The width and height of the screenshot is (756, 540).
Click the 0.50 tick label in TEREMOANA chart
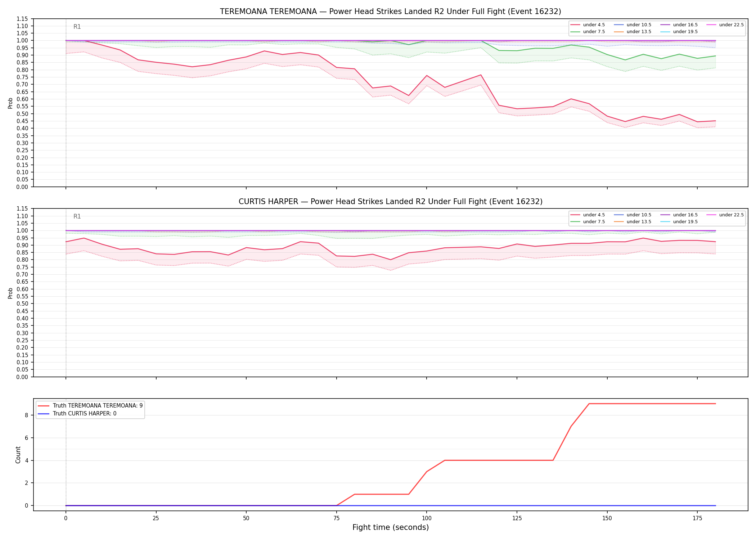[x=23, y=114]
